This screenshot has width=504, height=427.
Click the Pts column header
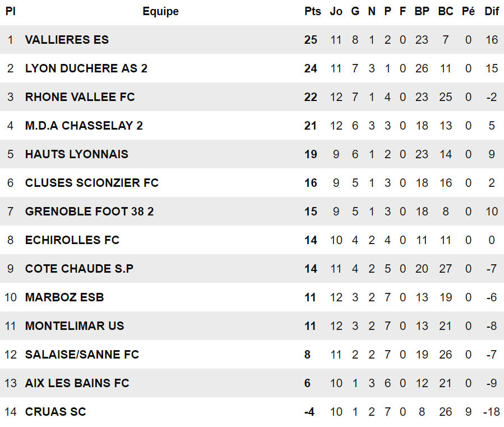(x=312, y=11)
